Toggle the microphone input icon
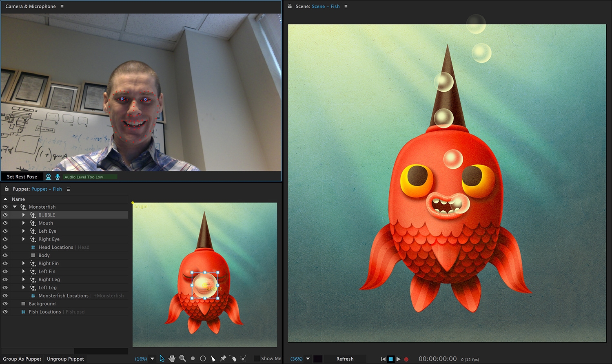This screenshot has height=364, width=612. coord(58,177)
